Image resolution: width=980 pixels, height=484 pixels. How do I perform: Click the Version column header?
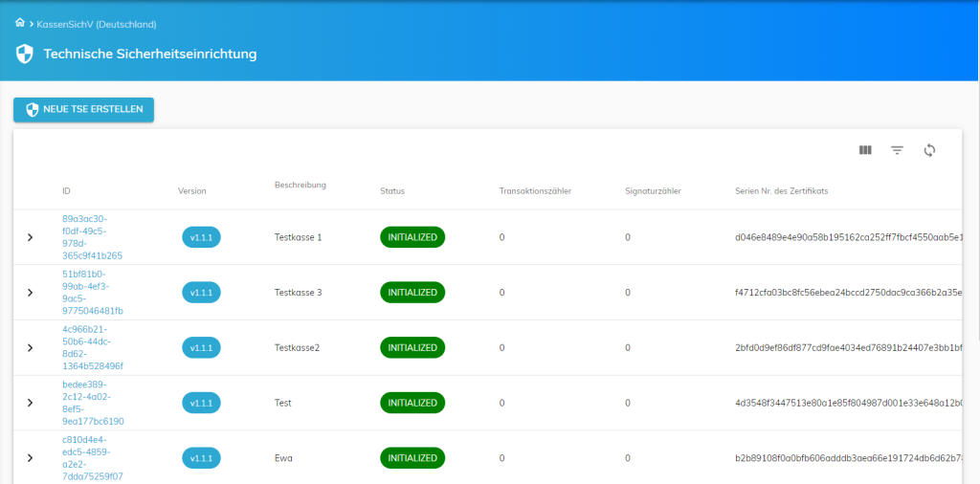coord(191,190)
